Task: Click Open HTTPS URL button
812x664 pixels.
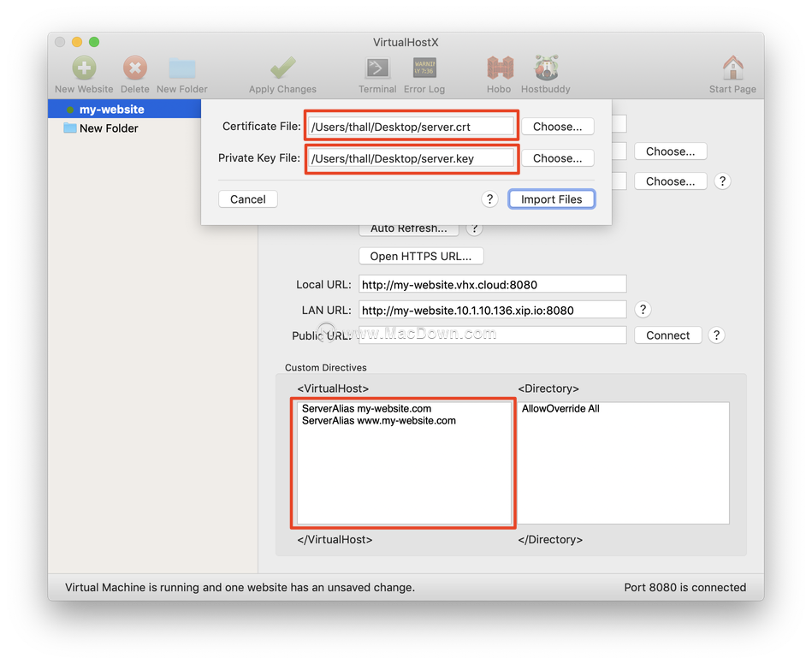Action: 421,257
